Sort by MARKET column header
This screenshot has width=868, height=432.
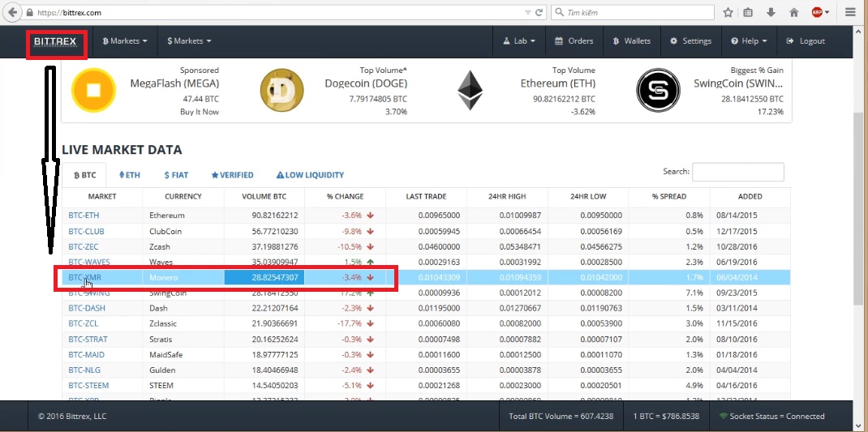click(102, 196)
